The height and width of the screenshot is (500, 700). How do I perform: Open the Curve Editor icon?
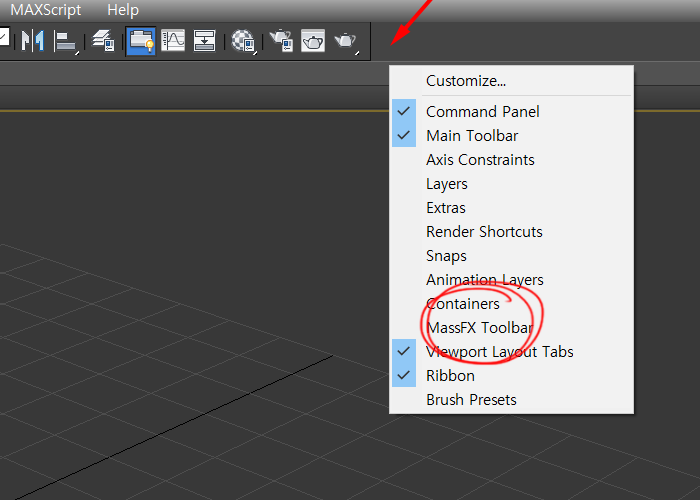coord(173,41)
